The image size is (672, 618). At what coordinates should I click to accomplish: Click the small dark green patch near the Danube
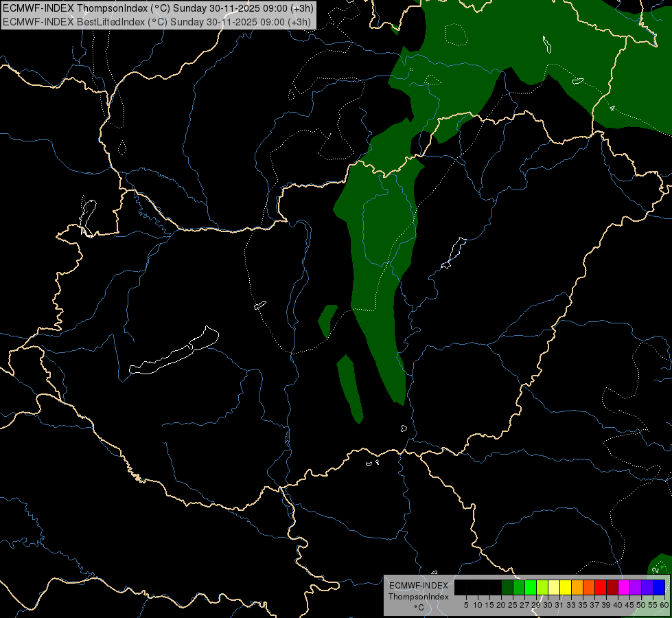328,321
